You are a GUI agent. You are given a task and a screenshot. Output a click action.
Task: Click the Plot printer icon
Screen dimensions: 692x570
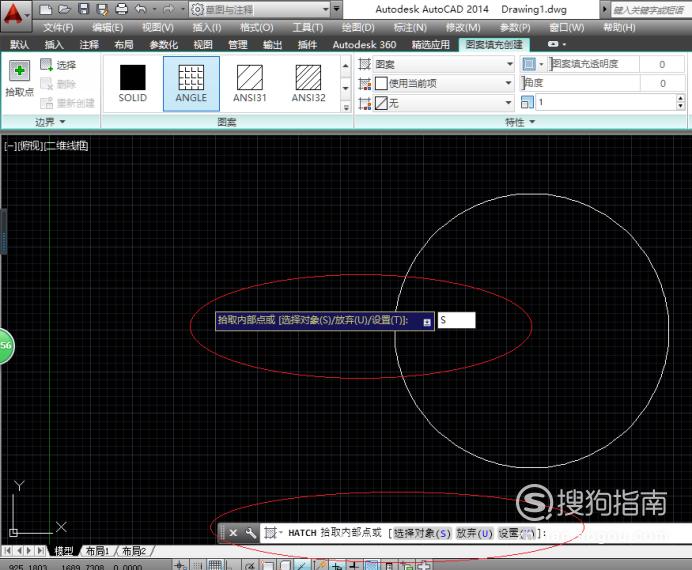click(x=121, y=9)
